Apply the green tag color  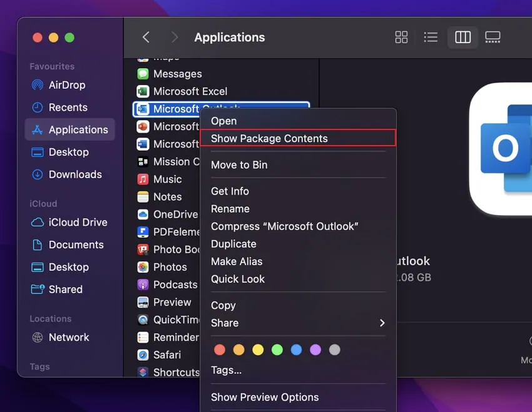pyautogui.click(x=277, y=349)
